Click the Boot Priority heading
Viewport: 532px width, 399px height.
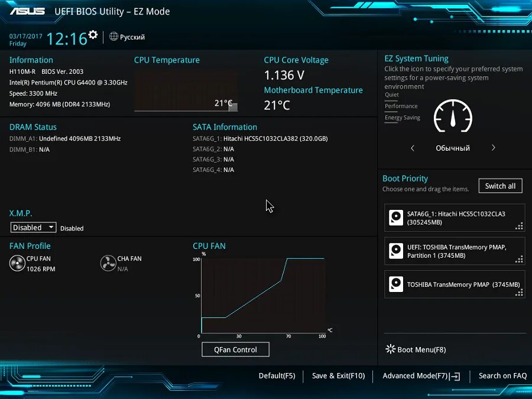[x=405, y=179]
